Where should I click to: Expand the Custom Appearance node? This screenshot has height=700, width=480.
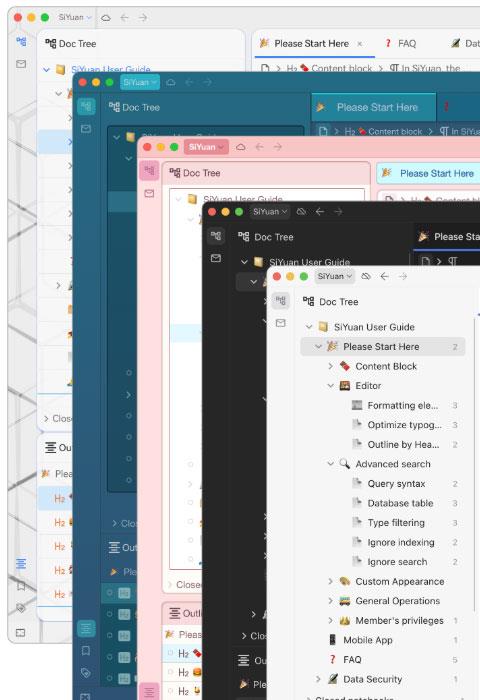point(331,581)
